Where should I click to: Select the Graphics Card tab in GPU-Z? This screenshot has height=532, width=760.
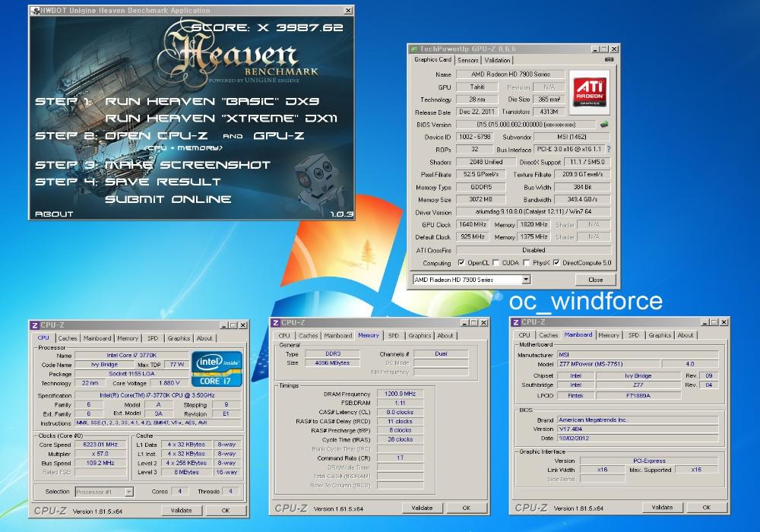[432, 59]
